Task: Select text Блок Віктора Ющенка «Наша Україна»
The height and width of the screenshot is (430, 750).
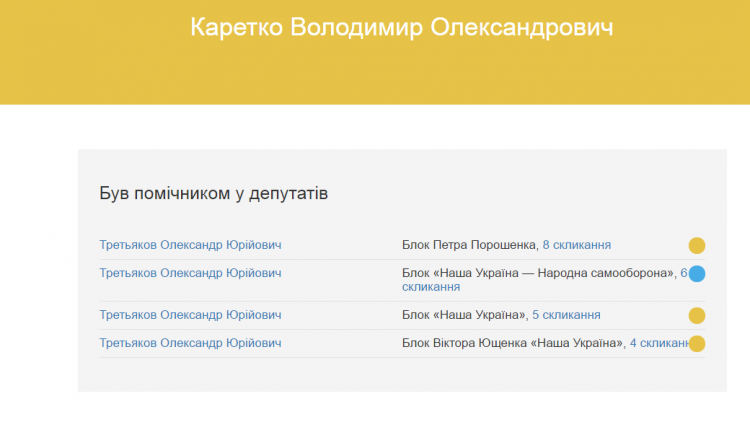Action: [512, 343]
